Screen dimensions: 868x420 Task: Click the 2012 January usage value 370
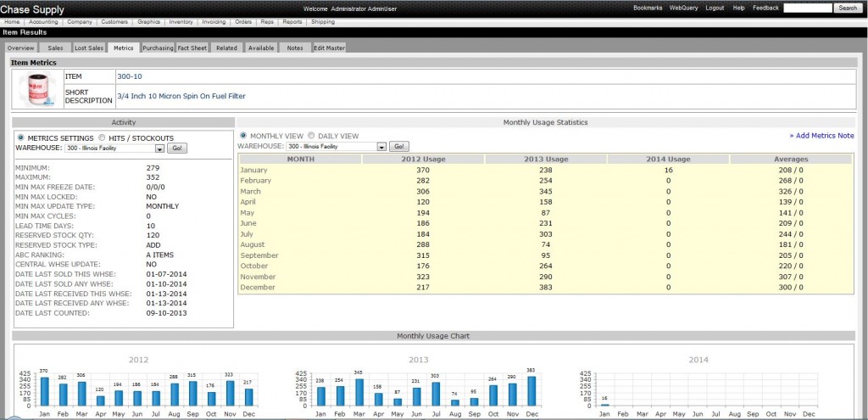[423, 170]
